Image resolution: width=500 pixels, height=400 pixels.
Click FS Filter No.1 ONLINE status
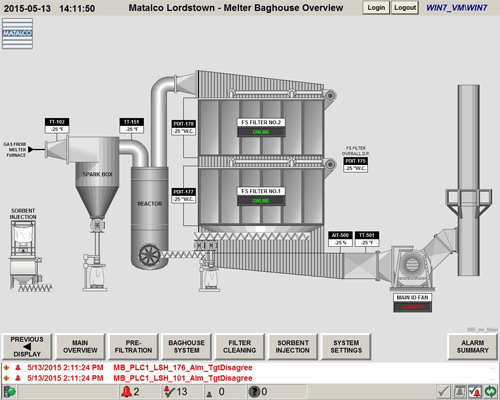click(x=261, y=201)
